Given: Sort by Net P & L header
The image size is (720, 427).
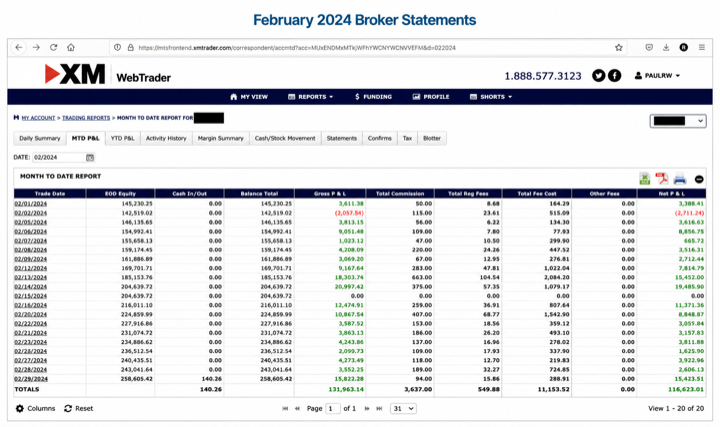Looking at the screenshot, I should (x=671, y=194).
